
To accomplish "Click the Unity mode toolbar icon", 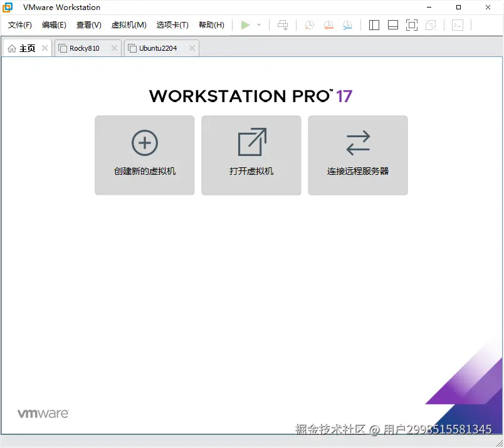I will [x=431, y=25].
